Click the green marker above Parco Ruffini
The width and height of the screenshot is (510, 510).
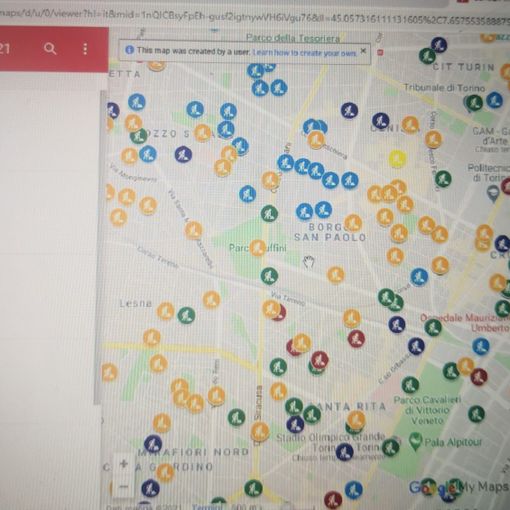pyautogui.click(x=269, y=214)
